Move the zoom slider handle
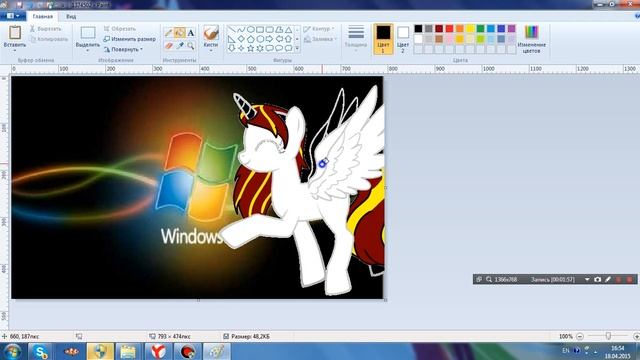 pyautogui.click(x=608, y=336)
